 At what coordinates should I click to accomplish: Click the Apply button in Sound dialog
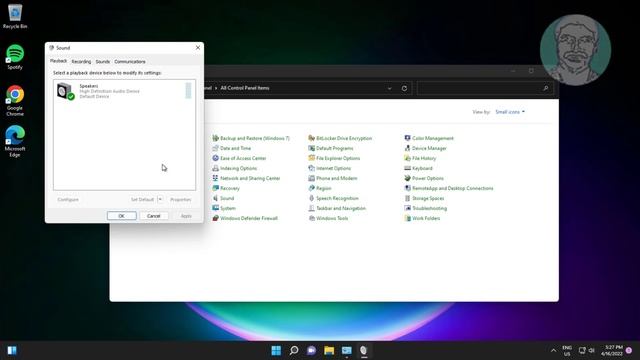pos(186,216)
